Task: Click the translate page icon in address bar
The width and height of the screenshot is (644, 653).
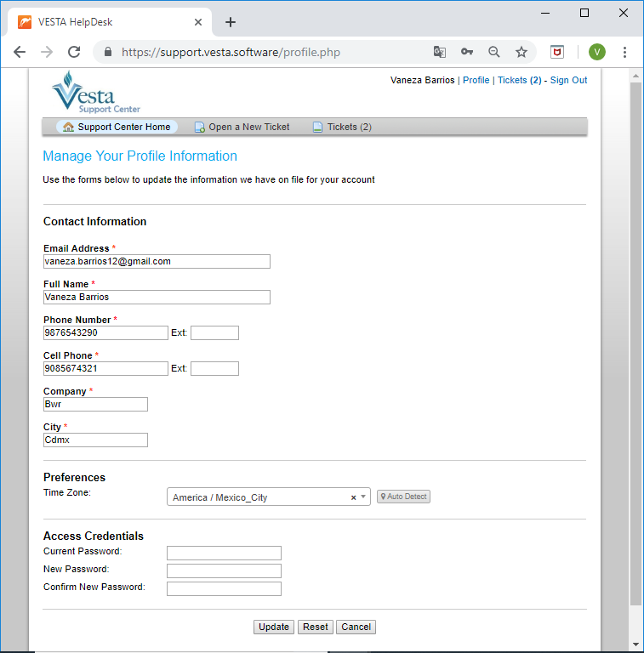Action: coord(439,52)
